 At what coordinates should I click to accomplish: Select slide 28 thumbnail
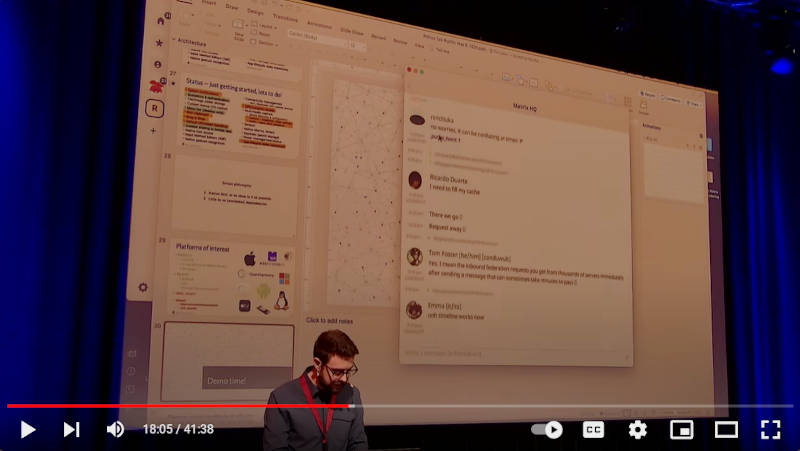click(x=235, y=196)
